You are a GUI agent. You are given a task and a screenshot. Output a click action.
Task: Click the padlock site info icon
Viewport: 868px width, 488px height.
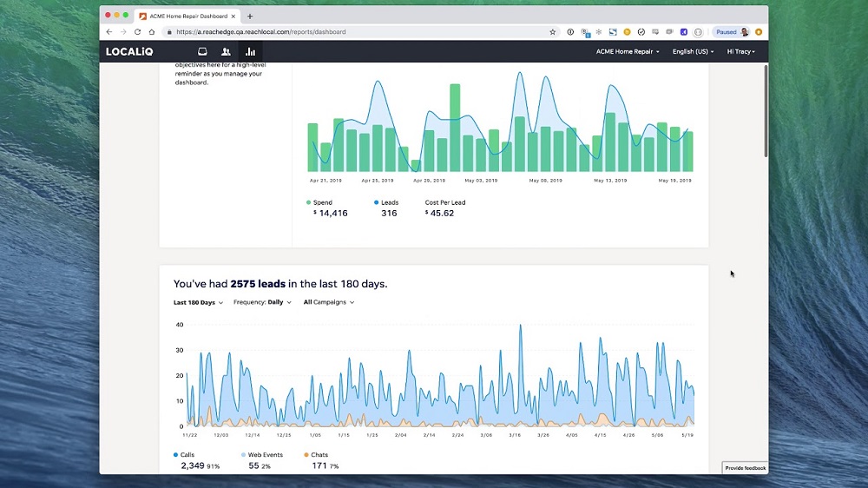point(169,32)
